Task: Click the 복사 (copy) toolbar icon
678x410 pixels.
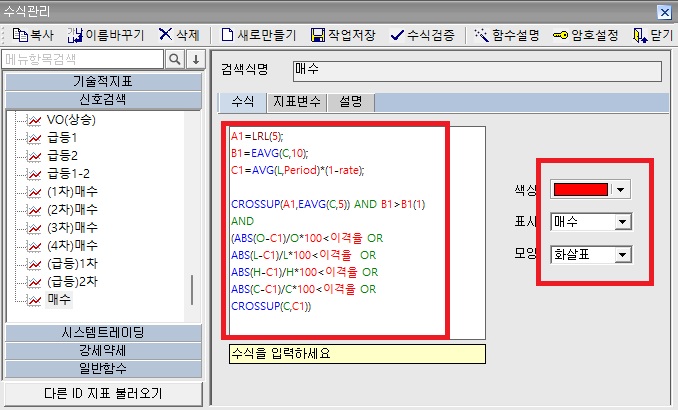Action: click(20, 35)
